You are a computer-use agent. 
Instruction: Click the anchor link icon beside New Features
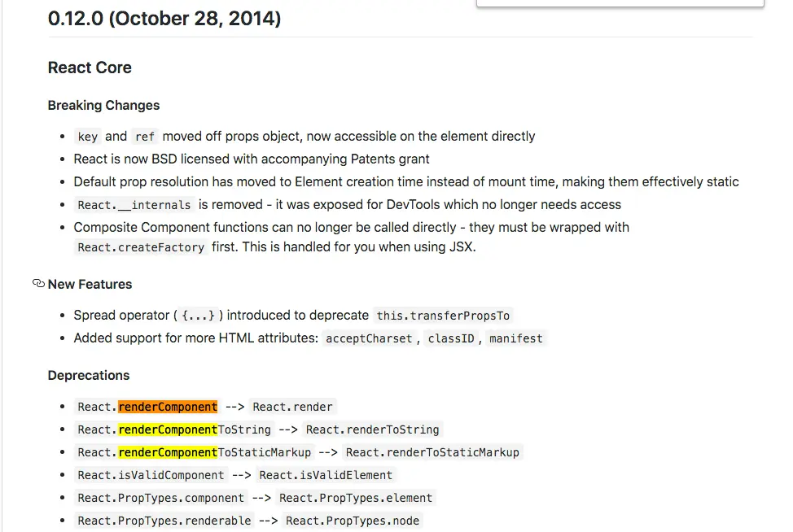[x=38, y=283]
